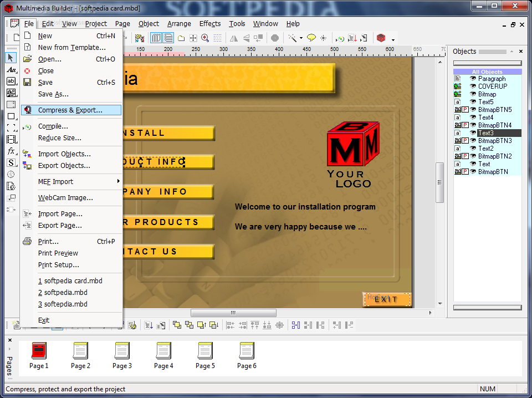
Task: Select the 'ab' edit box tool
Action: 11,81
